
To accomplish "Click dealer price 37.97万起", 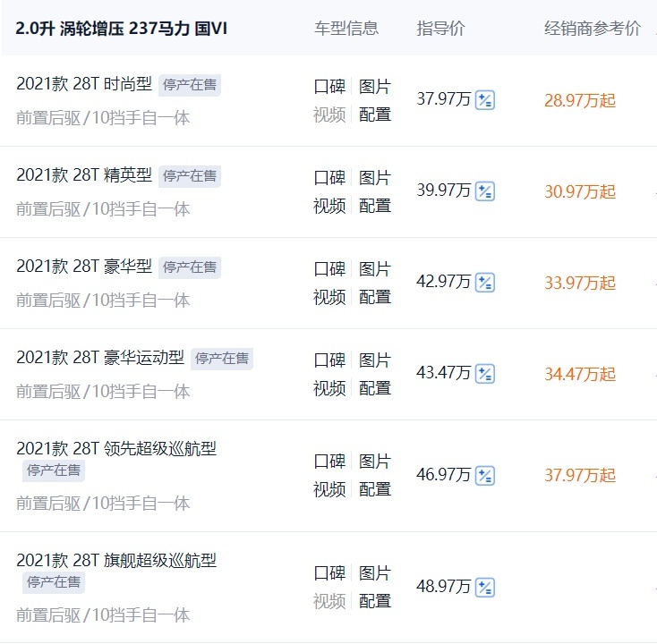I will [x=580, y=475].
